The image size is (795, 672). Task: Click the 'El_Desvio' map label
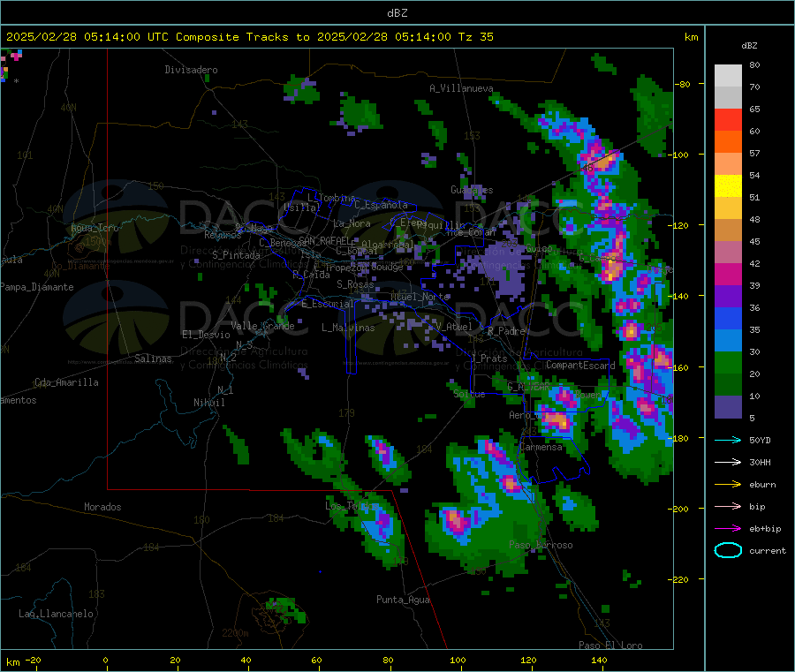point(206,335)
